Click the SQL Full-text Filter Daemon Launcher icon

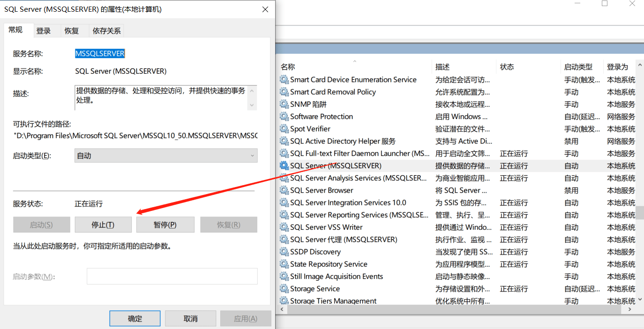click(284, 153)
